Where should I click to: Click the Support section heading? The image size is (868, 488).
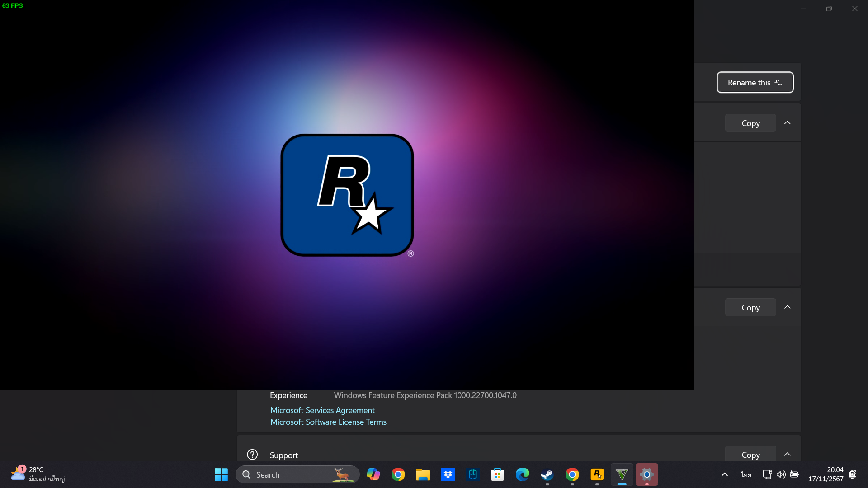tap(283, 455)
